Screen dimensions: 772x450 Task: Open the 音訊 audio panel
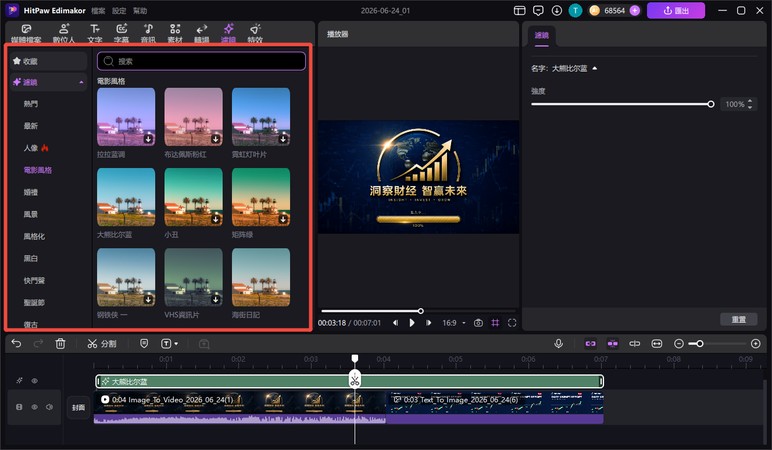tap(148, 33)
